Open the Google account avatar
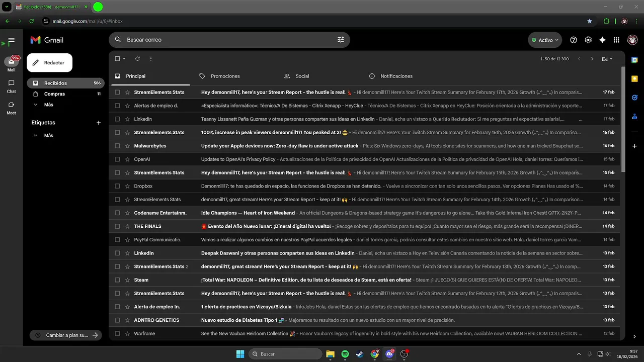 click(632, 40)
